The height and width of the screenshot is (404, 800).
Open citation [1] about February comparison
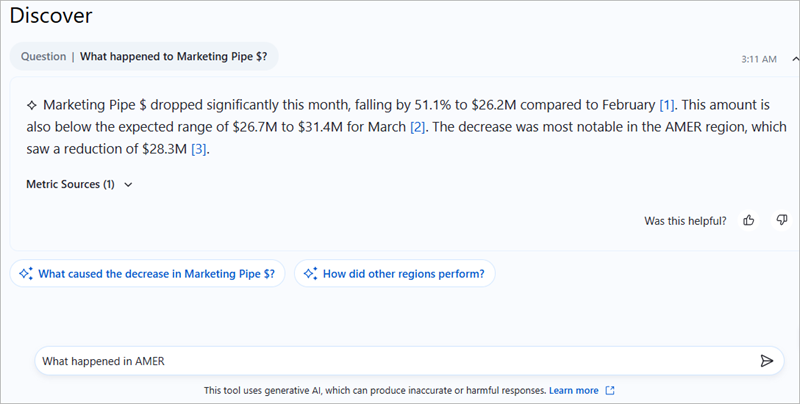click(x=667, y=104)
